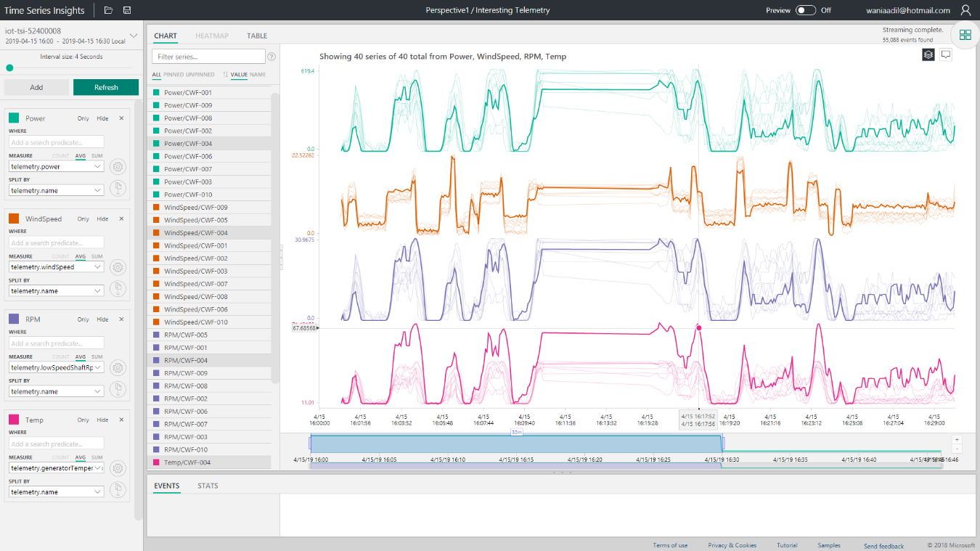Viewport: 980px width, 551px height.
Task: Select COUNT measure for WindSpeed
Action: (61, 256)
